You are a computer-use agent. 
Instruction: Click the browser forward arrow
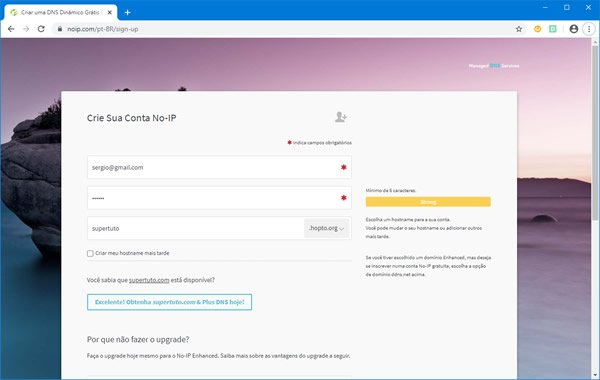click(x=26, y=29)
